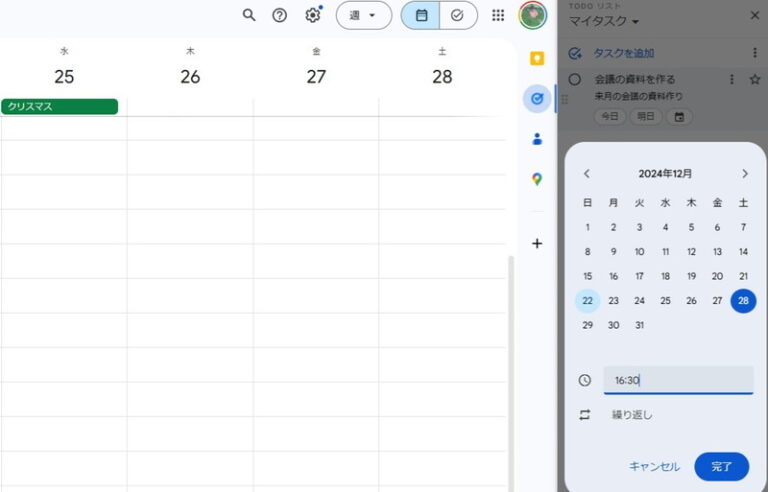Star the 会議の資料を作る task
The image size is (768, 492).
pos(754,79)
